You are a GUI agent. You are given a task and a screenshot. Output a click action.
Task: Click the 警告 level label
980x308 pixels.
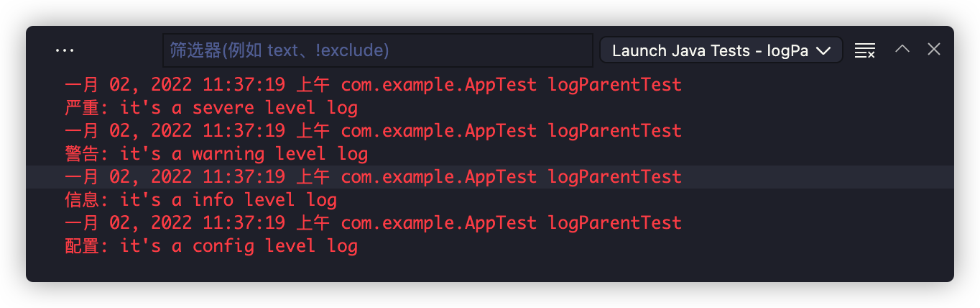tap(80, 154)
